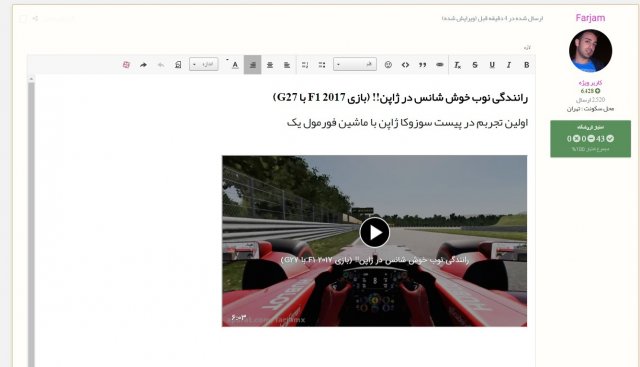Click the pink icon at toolbar's left end

pyautogui.click(x=126, y=65)
